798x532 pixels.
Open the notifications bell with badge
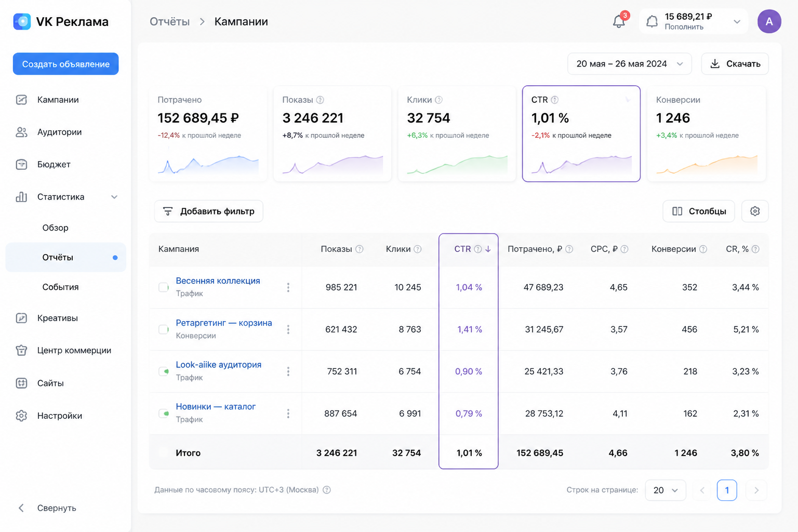point(619,21)
